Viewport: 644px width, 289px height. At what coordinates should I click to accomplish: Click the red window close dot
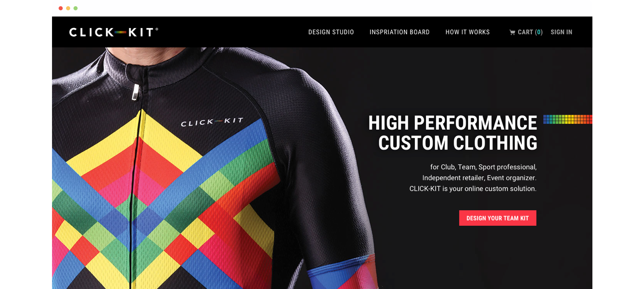pyautogui.click(x=61, y=8)
